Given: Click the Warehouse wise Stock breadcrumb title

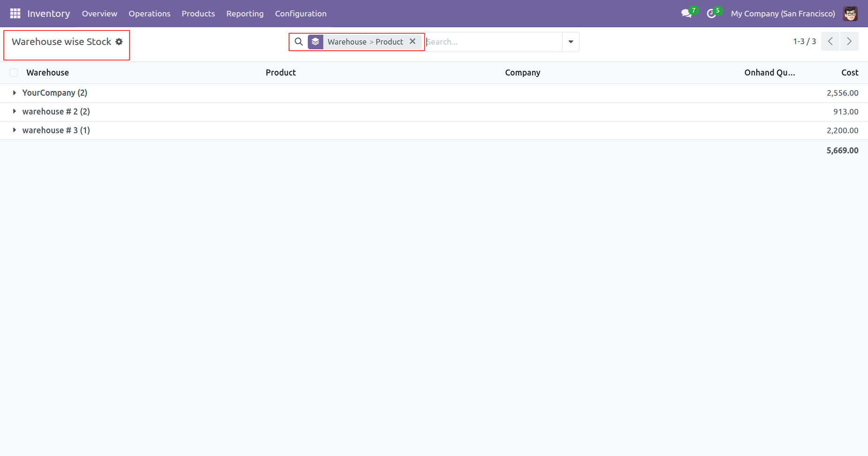Looking at the screenshot, I should click(x=61, y=42).
